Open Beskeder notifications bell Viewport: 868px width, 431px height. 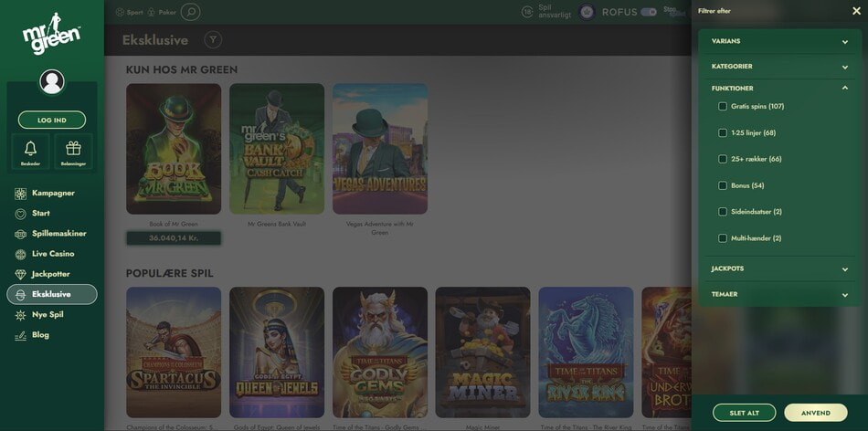point(30,151)
